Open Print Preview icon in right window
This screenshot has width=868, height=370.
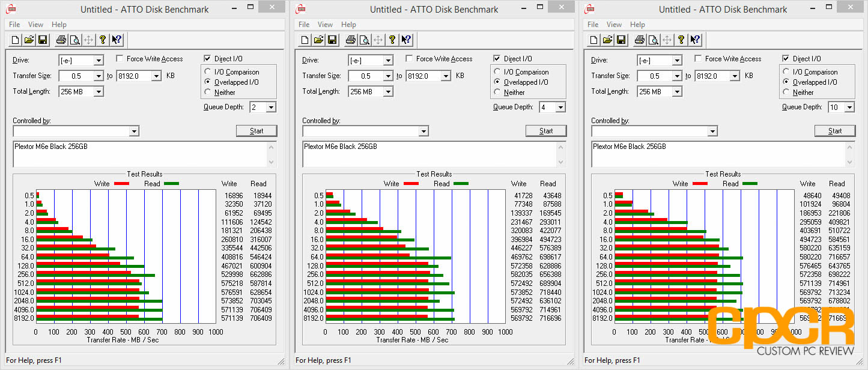pyautogui.click(x=653, y=40)
